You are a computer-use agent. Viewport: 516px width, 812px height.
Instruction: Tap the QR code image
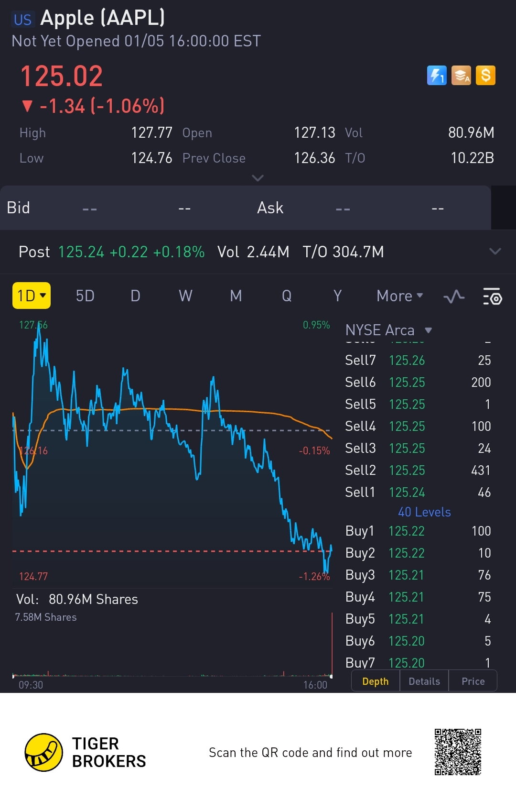click(458, 752)
